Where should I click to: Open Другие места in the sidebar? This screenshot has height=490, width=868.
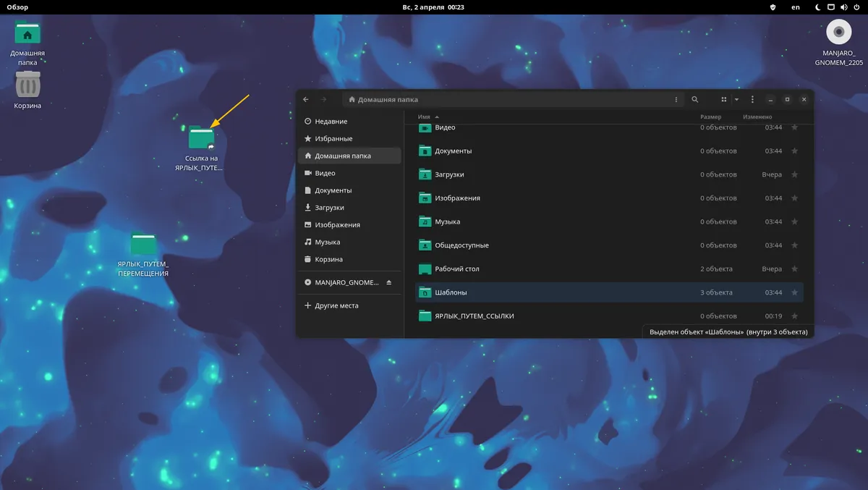349,305
